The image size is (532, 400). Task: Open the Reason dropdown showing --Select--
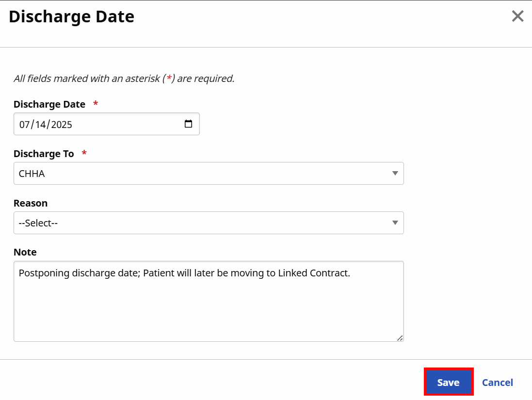(209, 223)
